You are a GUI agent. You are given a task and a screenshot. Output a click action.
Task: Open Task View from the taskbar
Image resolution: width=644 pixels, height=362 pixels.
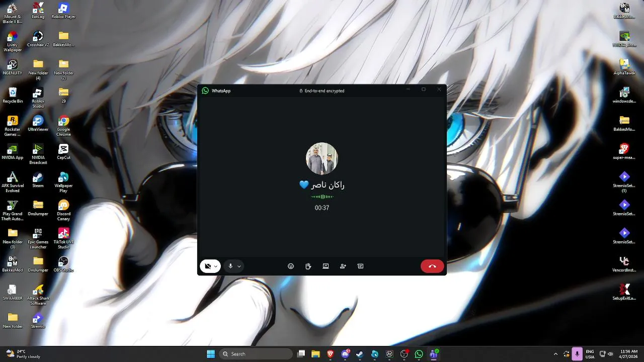click(301, 354)
